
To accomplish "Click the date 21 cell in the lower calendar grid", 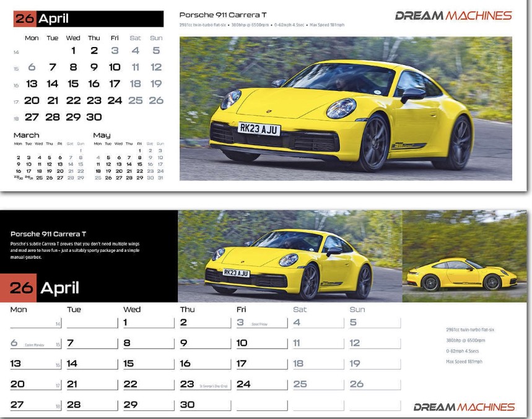I will [92, 384].
